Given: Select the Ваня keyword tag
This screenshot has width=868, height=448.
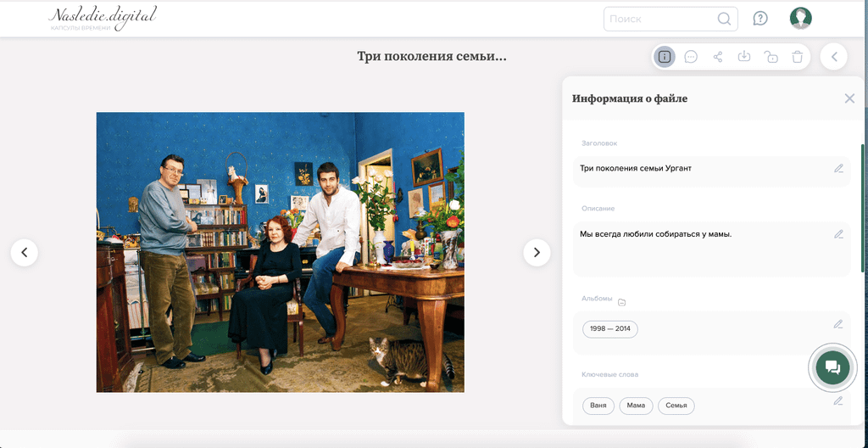Looking at the screenshot, I should pyautogui.click(x=598, y=406).
